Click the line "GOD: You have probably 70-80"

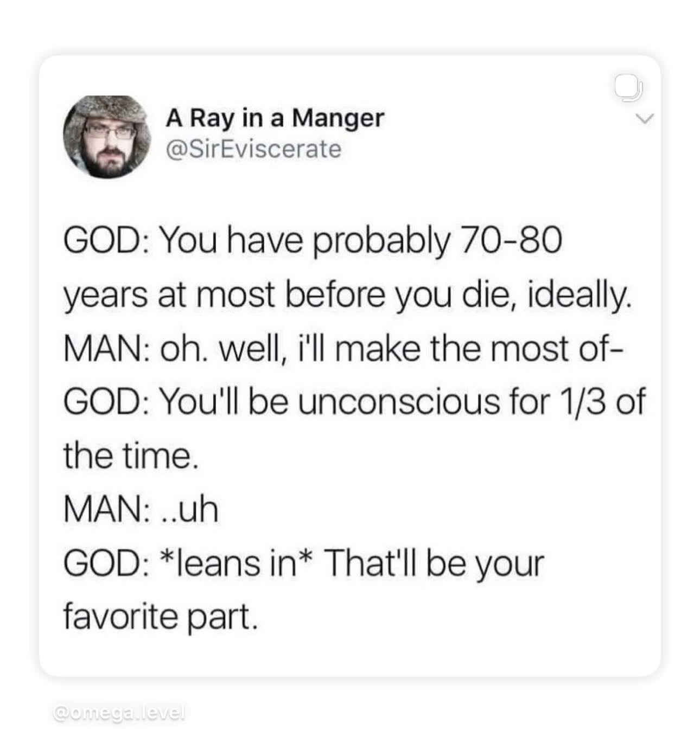click(313, 240)
